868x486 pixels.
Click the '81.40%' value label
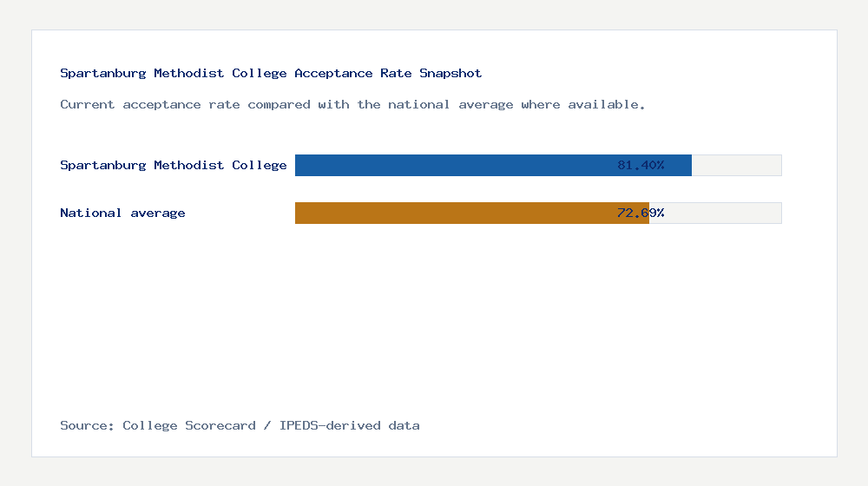[641, 166]
